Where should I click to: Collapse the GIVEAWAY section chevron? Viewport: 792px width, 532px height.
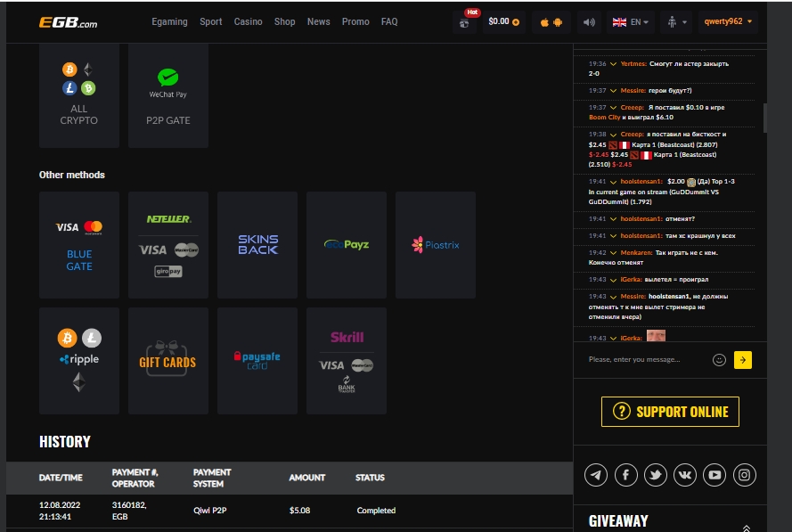click(x=747, y=528)
